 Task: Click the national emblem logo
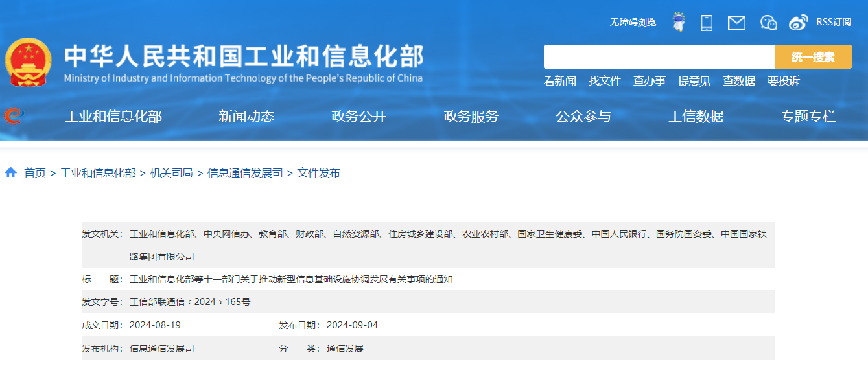point(28,62)
